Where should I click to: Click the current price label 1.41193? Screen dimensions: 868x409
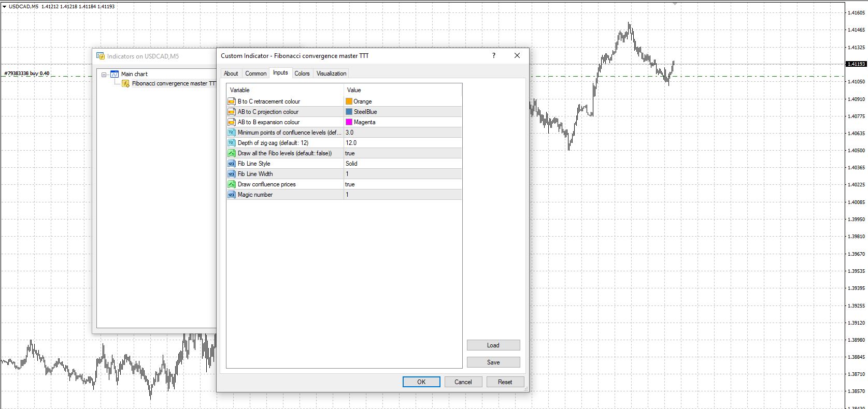tap(856, 64)
